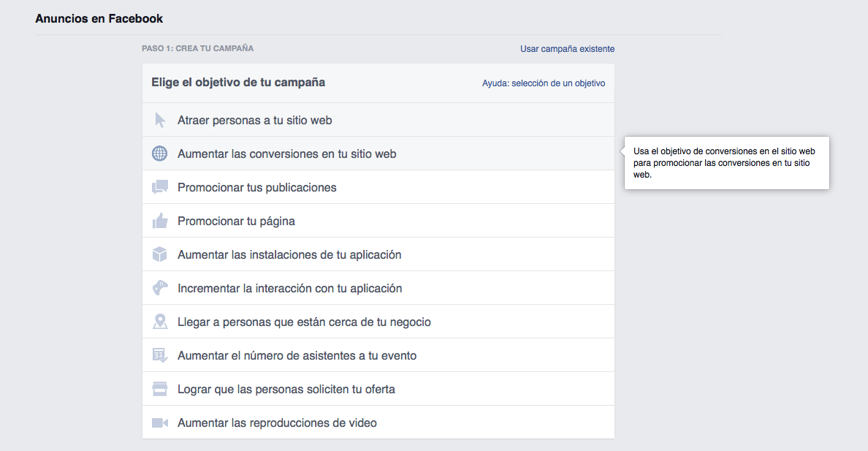Viewport: 868px width, 451px height.
Task: Pick "Lograr que las personas soliciten tu oferta"
Action: click(378, 389)
